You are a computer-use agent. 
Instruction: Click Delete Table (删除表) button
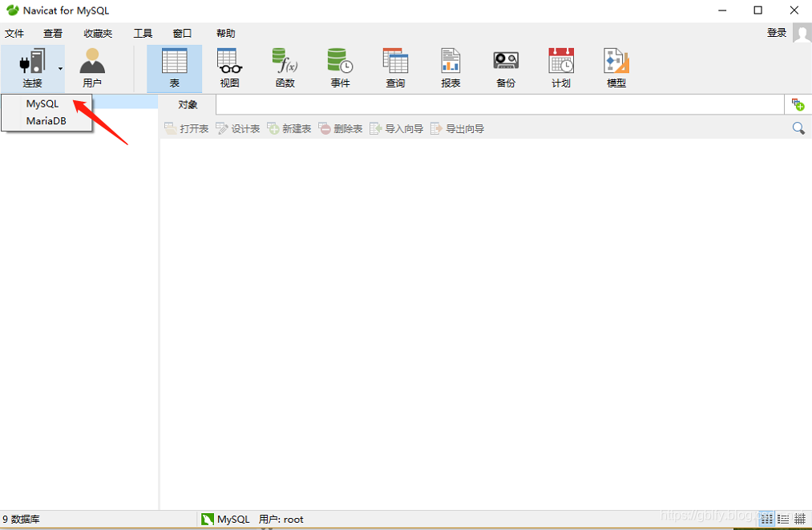pos(340,128)
